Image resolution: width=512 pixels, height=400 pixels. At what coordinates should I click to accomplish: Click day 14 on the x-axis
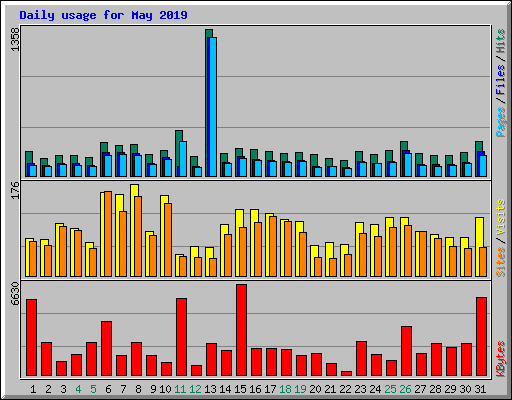tap(225, 389)
